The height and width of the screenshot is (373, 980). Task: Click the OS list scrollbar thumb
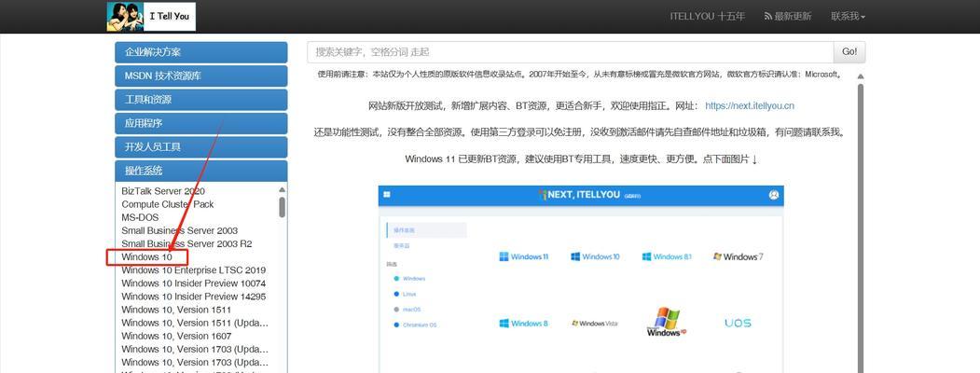[x=282, y=207]
